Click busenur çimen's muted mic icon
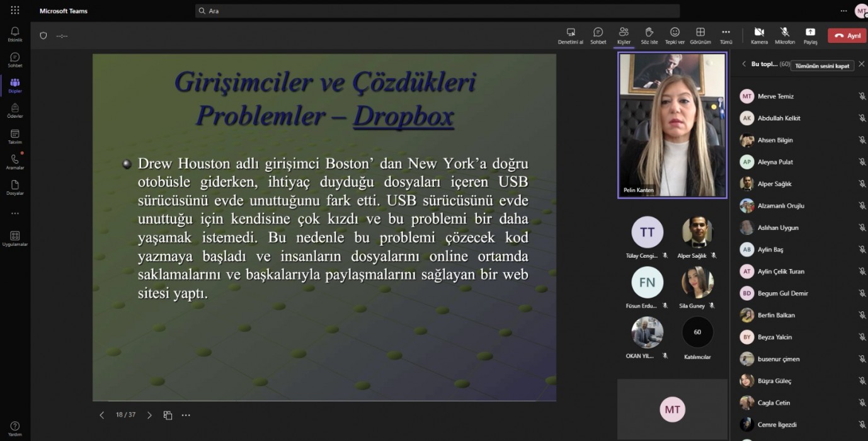This screenshot has height=441, width=868. pyautogui.click(x=862, y=359)
